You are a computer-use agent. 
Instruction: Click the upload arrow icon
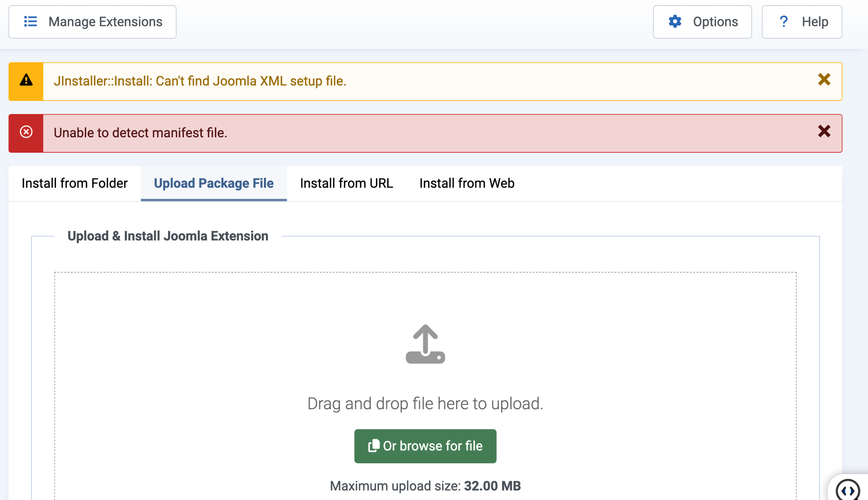point(425,344)
